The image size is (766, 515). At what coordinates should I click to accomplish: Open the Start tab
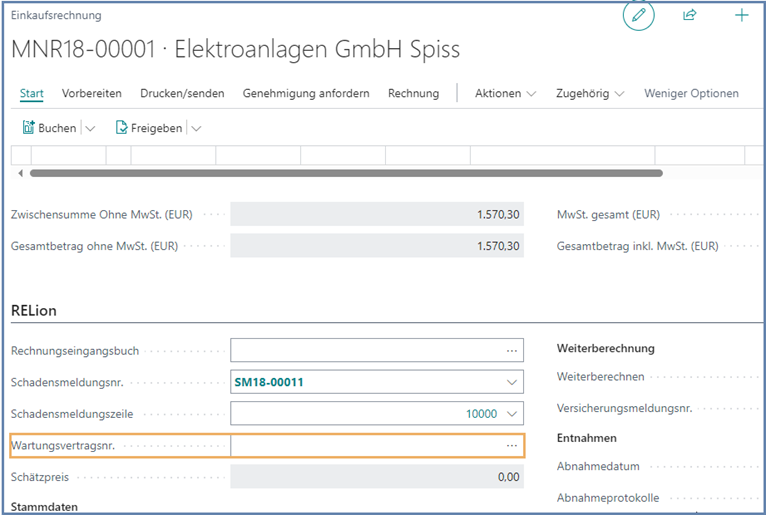[x=32, y=93]
